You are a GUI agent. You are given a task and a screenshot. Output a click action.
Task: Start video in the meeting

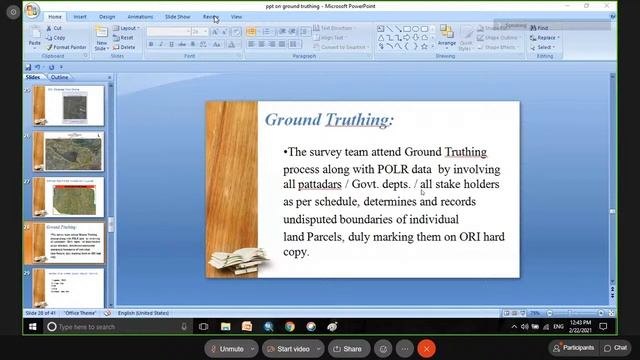[289, 349]
